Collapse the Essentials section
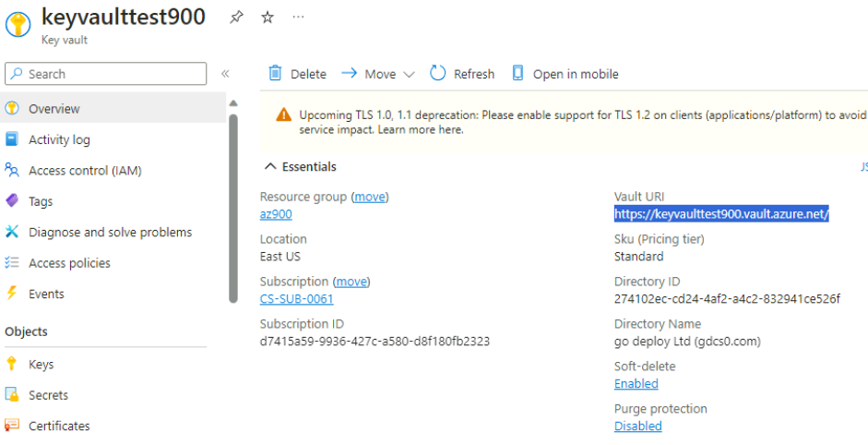Image resolution: width=868 pixels, height=445 pixels. (x=270, y=167)
